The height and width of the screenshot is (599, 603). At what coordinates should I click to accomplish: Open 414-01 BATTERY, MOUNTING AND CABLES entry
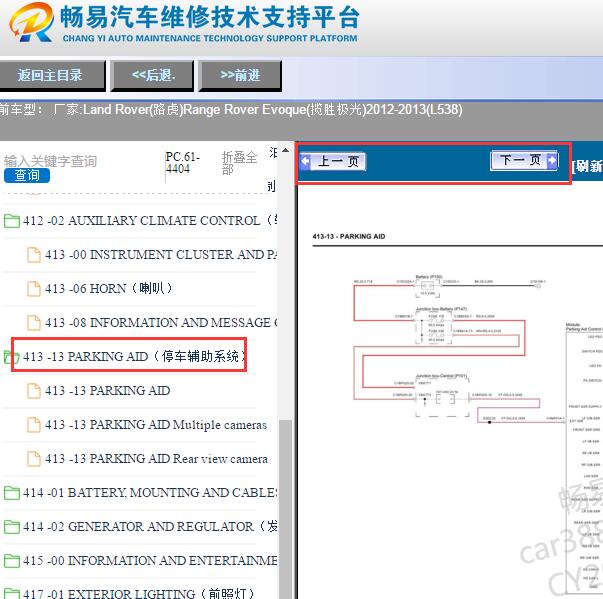150,493
